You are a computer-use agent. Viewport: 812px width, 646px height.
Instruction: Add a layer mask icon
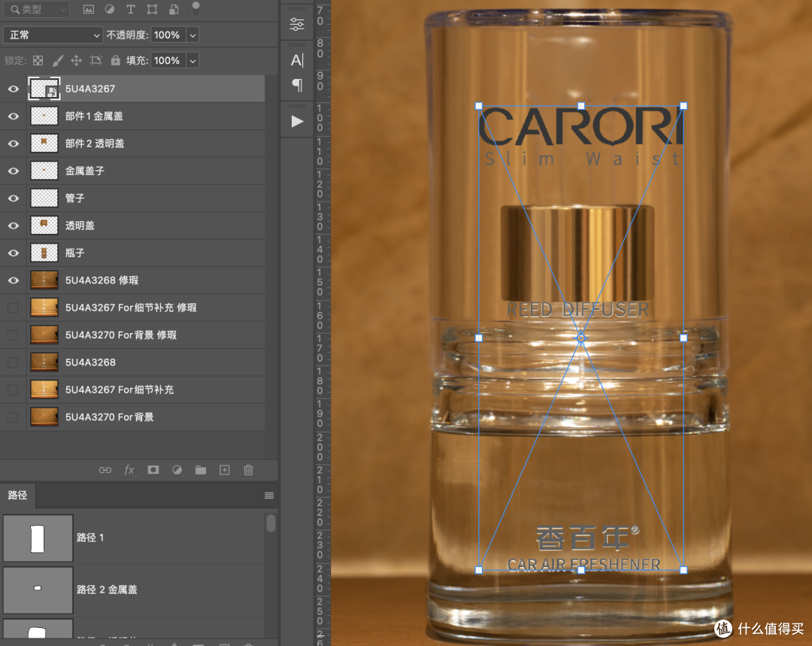coord(153,470)
